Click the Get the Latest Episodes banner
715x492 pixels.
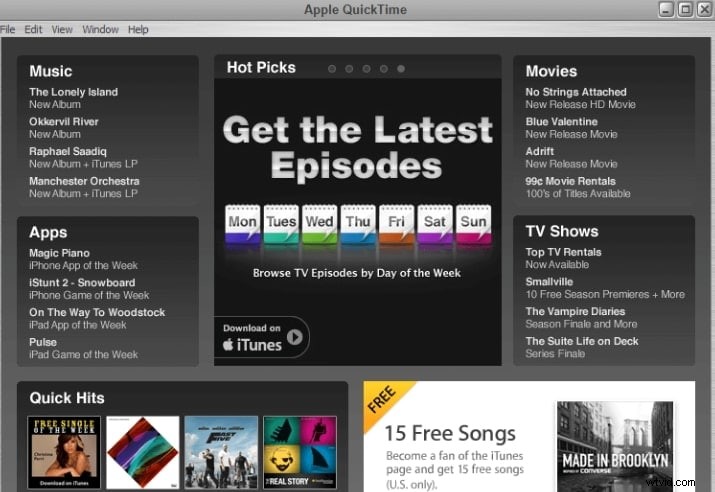tap(358, 148)
